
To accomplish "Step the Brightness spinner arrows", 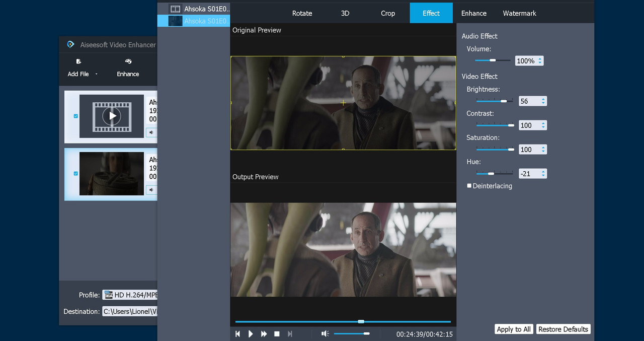I will tap(543, 101).
